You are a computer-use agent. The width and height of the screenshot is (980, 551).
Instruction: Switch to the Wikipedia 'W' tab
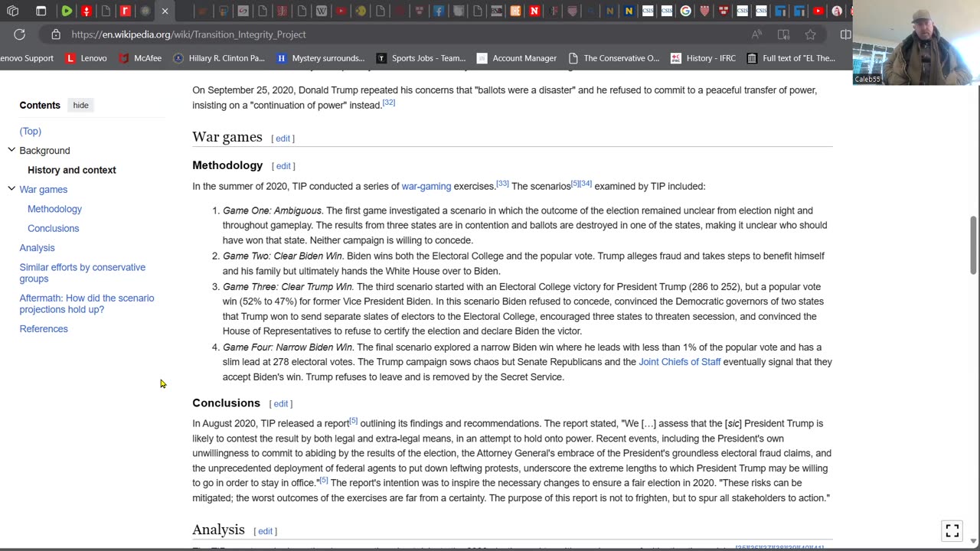[322, 11]
